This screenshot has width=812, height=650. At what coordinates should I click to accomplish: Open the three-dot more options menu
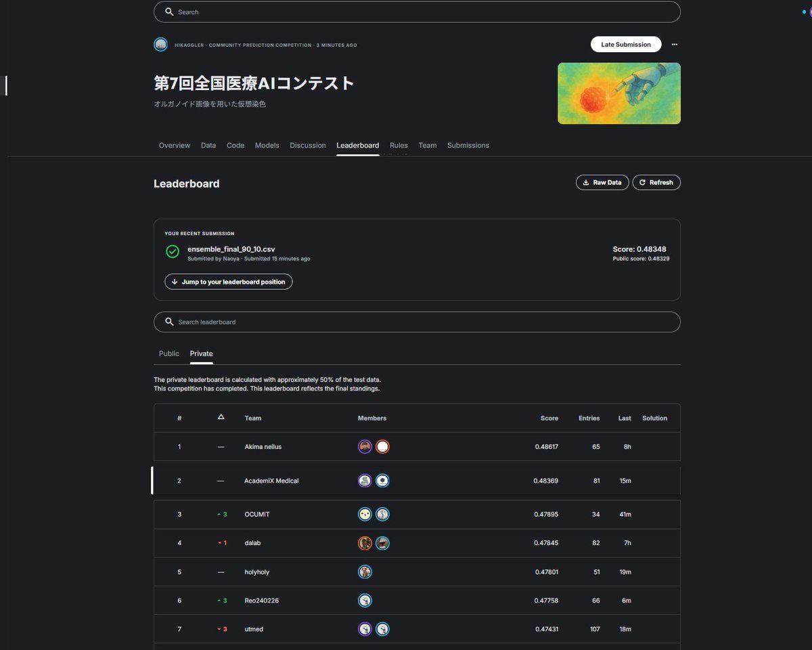point(675,45)
